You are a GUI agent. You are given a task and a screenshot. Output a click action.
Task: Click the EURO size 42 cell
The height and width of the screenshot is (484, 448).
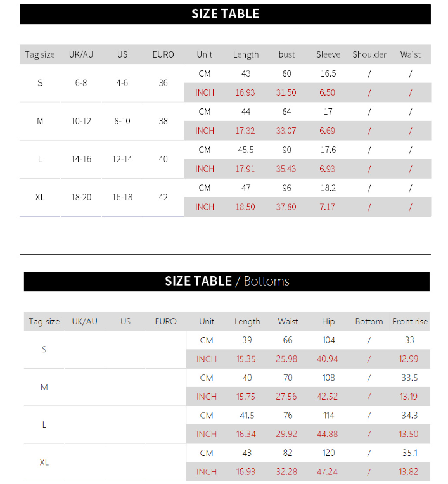coord(163,197)
